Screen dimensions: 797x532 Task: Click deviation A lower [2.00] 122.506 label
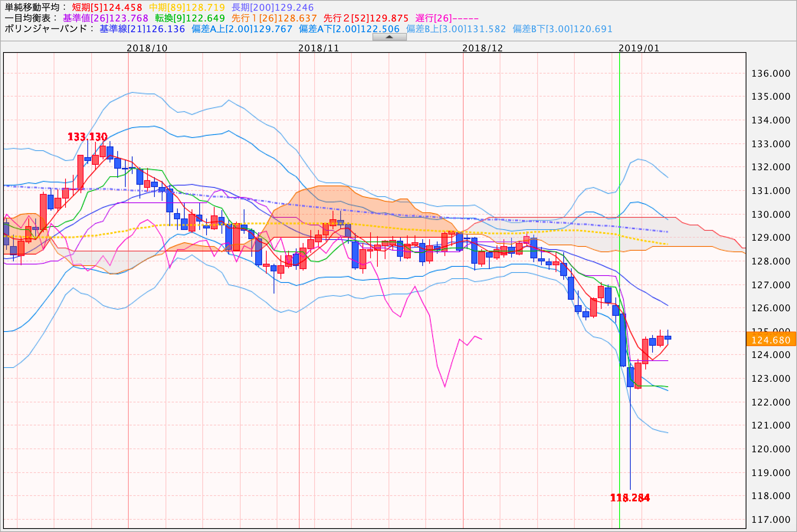(349, 29)
